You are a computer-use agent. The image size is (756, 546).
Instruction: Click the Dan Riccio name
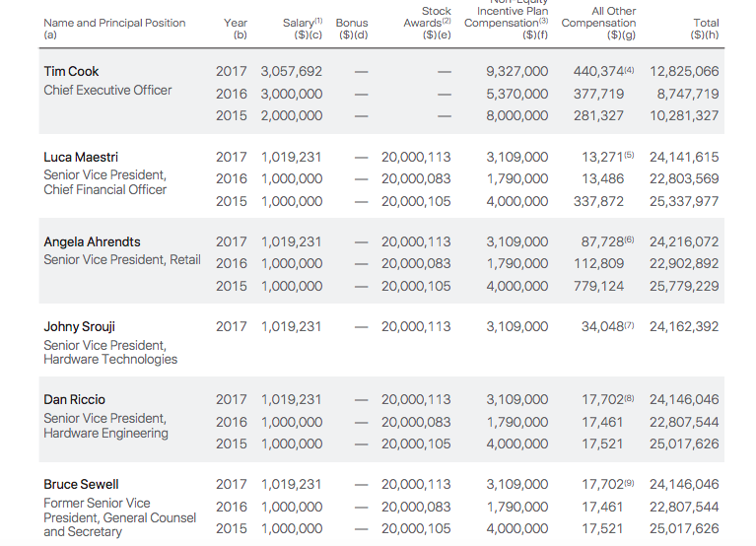tap(74, 399)
